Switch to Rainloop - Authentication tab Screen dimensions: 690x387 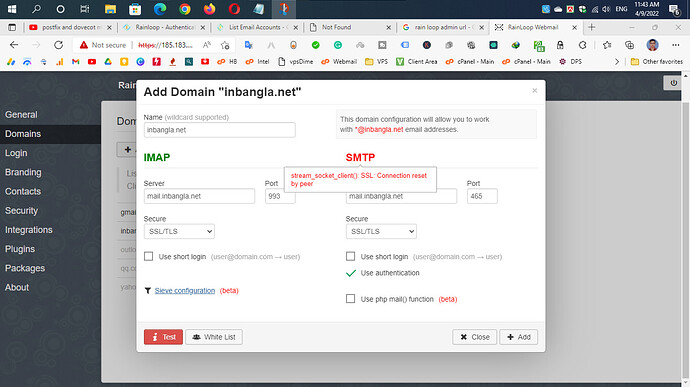[x=164, y=27]
